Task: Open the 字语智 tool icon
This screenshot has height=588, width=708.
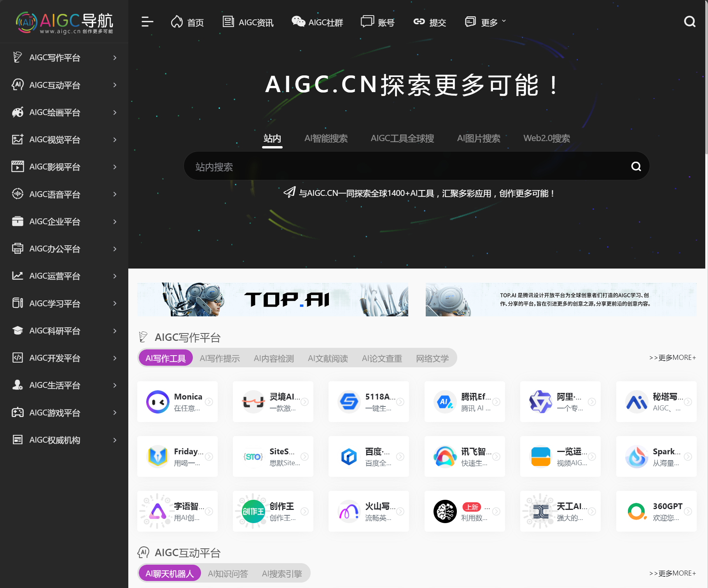Action: (x=158, y=511)
